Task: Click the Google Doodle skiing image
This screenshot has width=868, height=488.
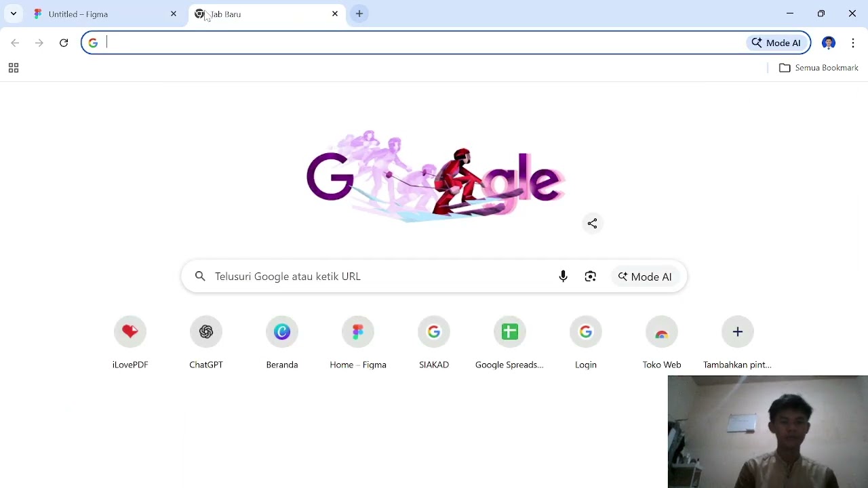Action: [x=435, y=176]
